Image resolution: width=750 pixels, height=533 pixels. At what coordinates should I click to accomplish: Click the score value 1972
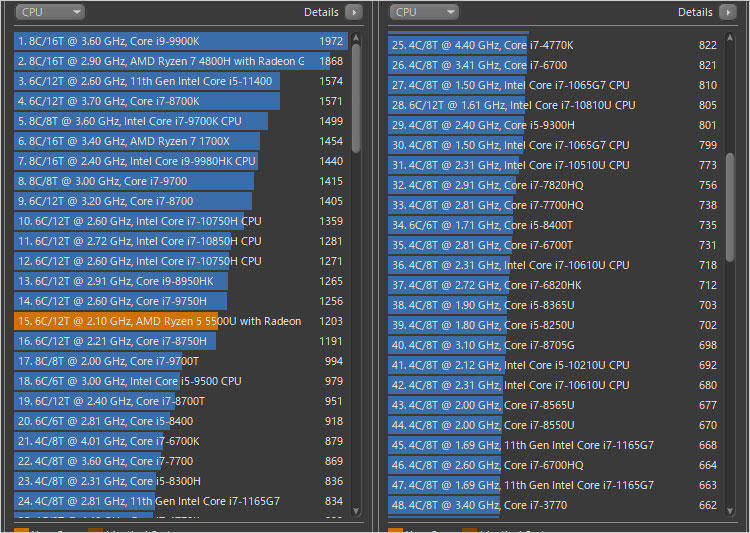click(331, 41)
